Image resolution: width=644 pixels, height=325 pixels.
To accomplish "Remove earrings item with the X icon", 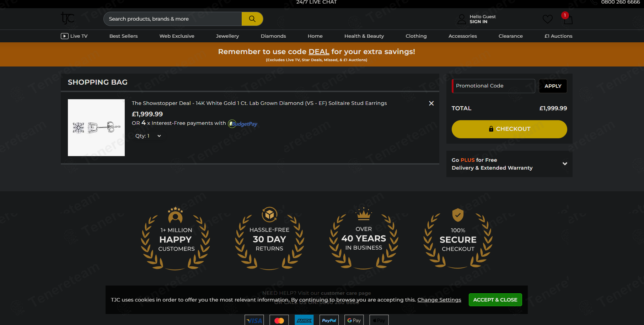I will tap(431, 103).
